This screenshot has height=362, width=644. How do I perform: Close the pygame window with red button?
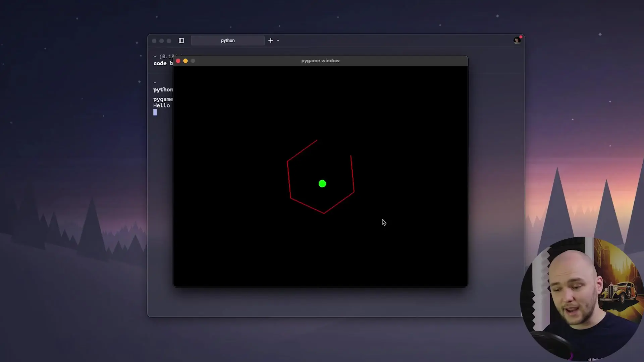[x=178, y=61]
